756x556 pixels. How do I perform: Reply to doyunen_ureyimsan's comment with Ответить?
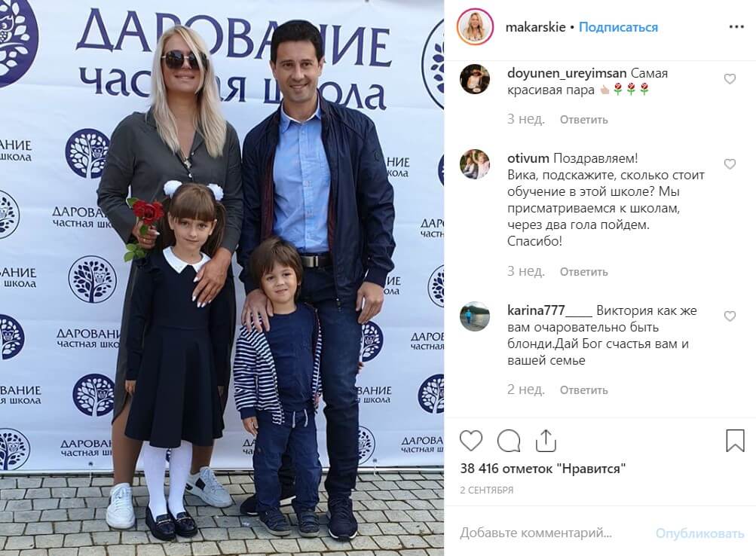583,120
